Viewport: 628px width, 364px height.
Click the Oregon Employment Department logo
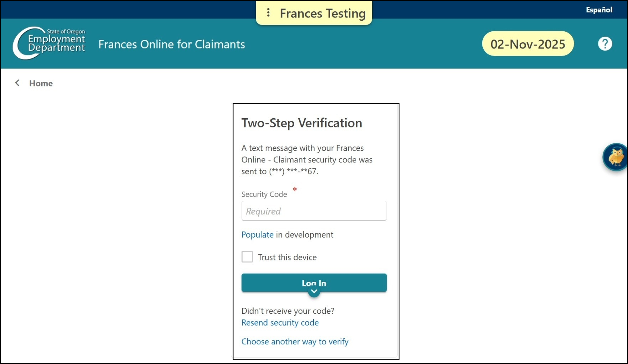[49, 43]
